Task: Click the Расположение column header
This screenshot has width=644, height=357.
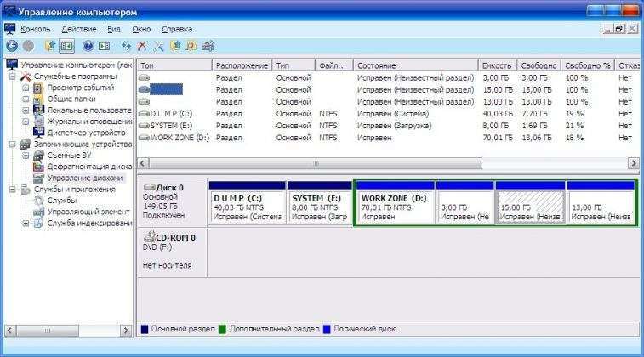Action: click(242, 65)
